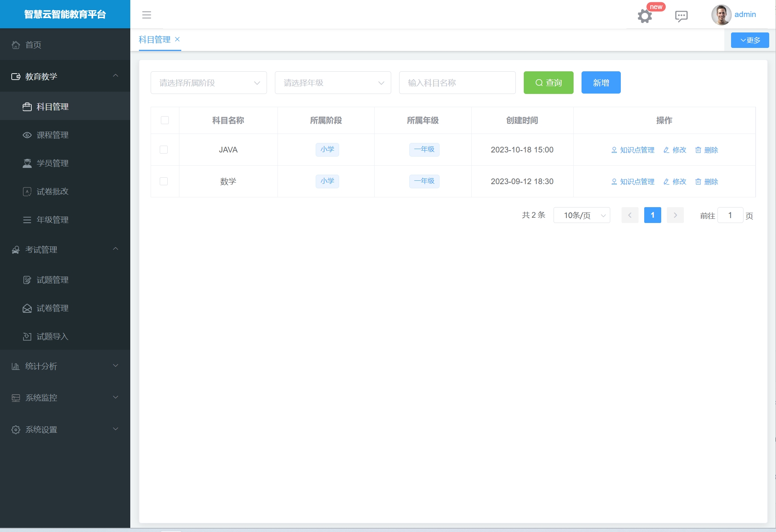Click the green 查询 search button
The height and width of the screenshot is (532, 776).
(x=548, y=83)
